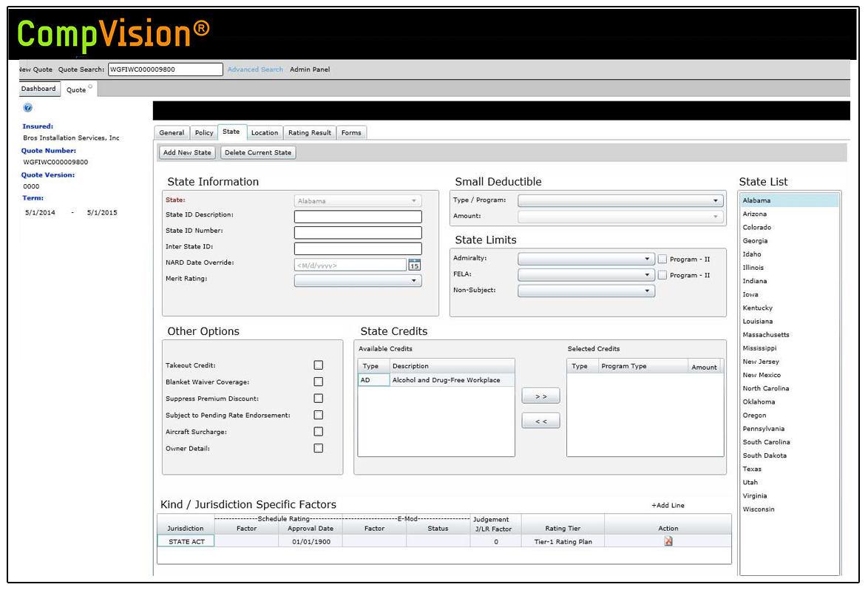
Task: Remove selected credit with << button
Action: tap(541, 421)
